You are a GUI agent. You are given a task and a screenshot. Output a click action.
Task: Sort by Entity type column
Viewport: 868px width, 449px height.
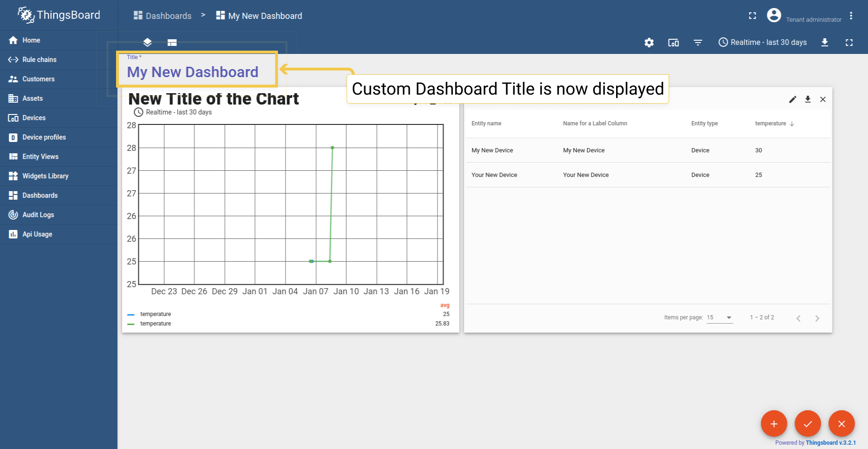click(x=704, y=123)
